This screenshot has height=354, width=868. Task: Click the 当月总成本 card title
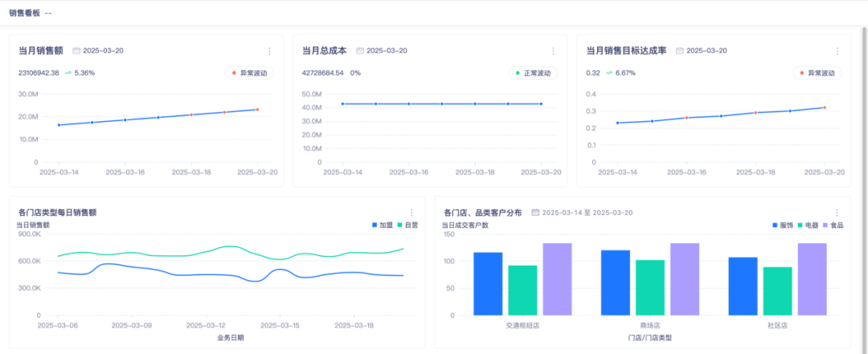point(325,51)
